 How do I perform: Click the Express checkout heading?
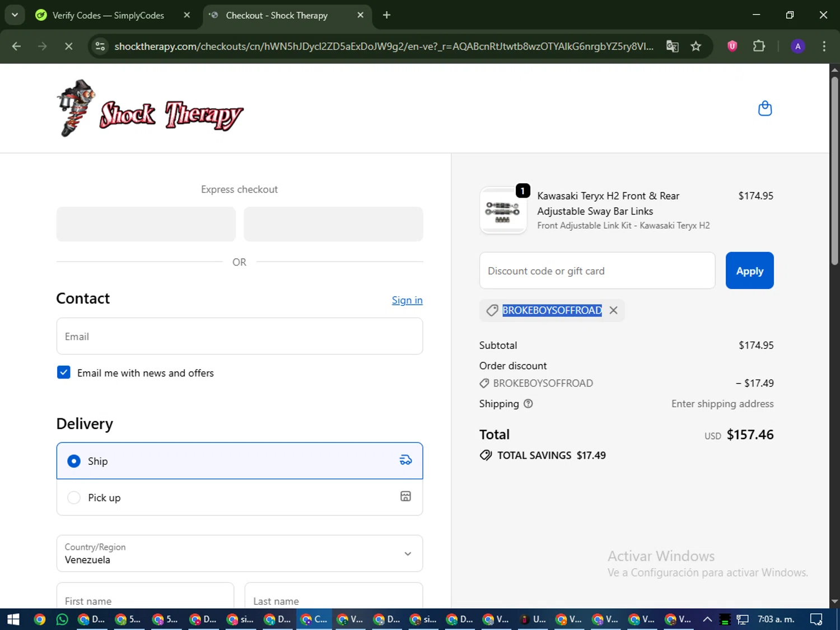point(240,189)
